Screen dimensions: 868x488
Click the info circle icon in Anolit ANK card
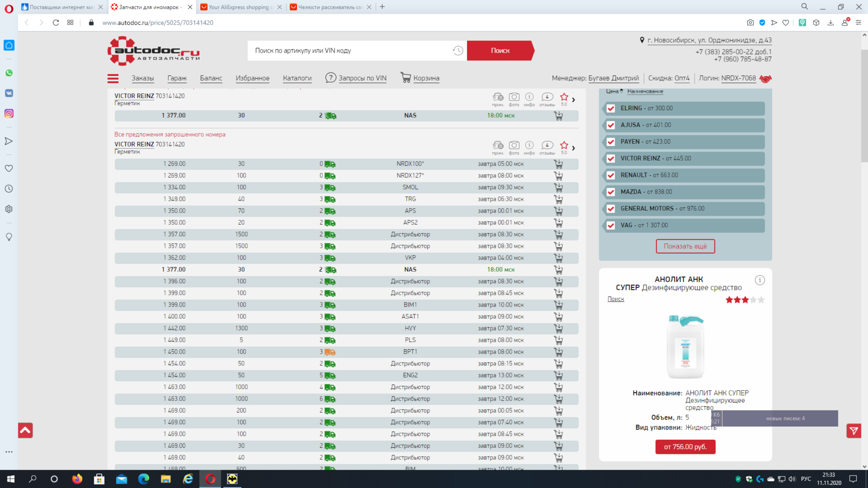759,280
